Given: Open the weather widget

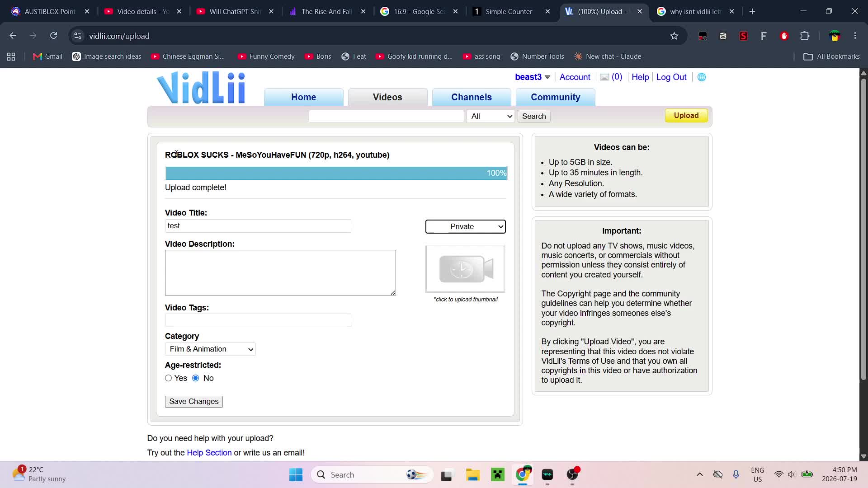Looking at the screenshot, I should pos(38,474).
